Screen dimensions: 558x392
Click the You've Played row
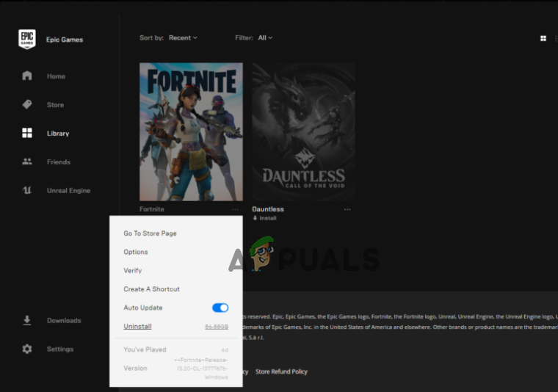click(175, 349)
